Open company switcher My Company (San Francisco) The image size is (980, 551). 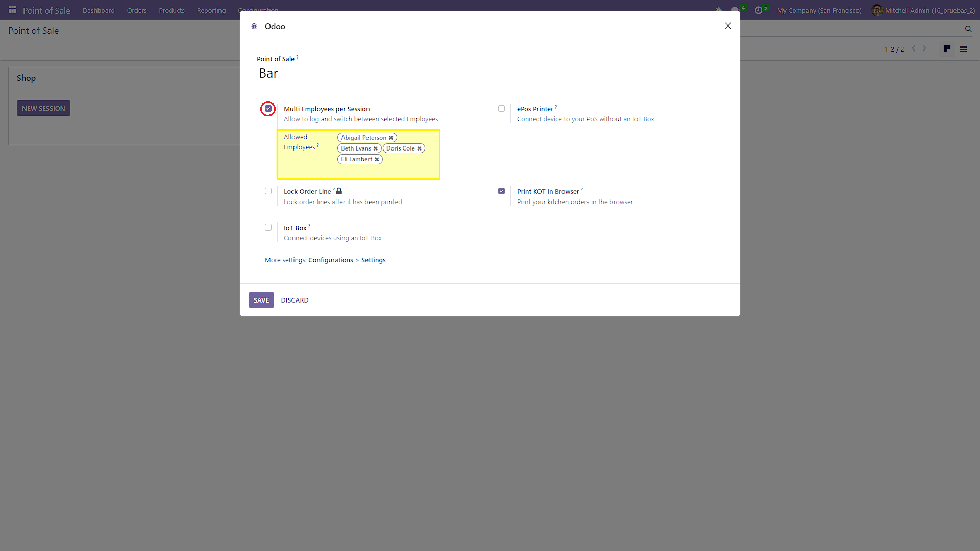coord(819,10)
